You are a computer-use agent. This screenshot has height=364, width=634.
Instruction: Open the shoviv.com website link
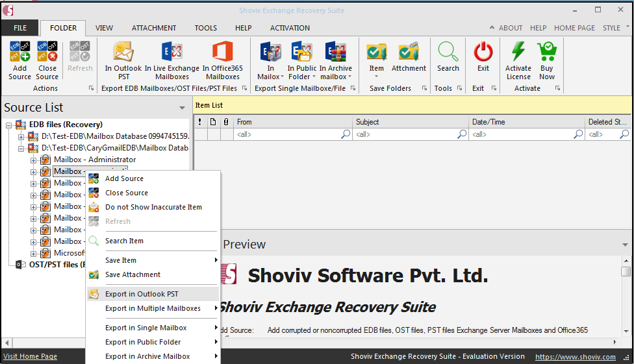[x=575, y=356]
